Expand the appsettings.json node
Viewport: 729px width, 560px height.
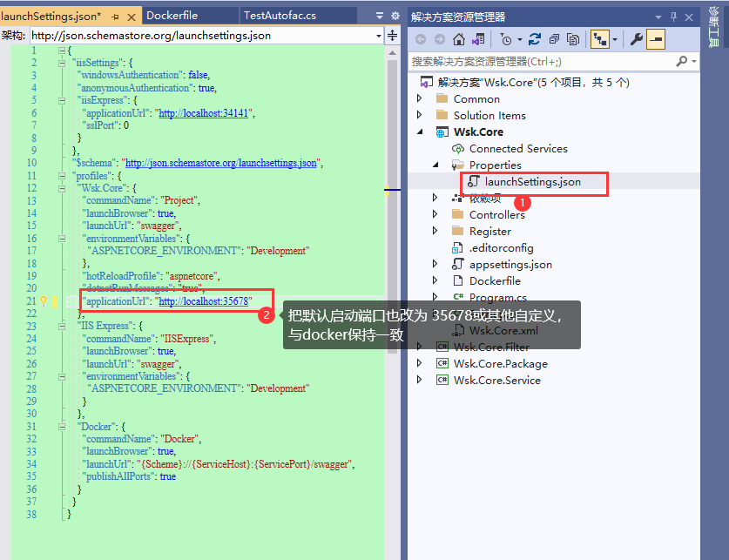click(x=435, y=264)
